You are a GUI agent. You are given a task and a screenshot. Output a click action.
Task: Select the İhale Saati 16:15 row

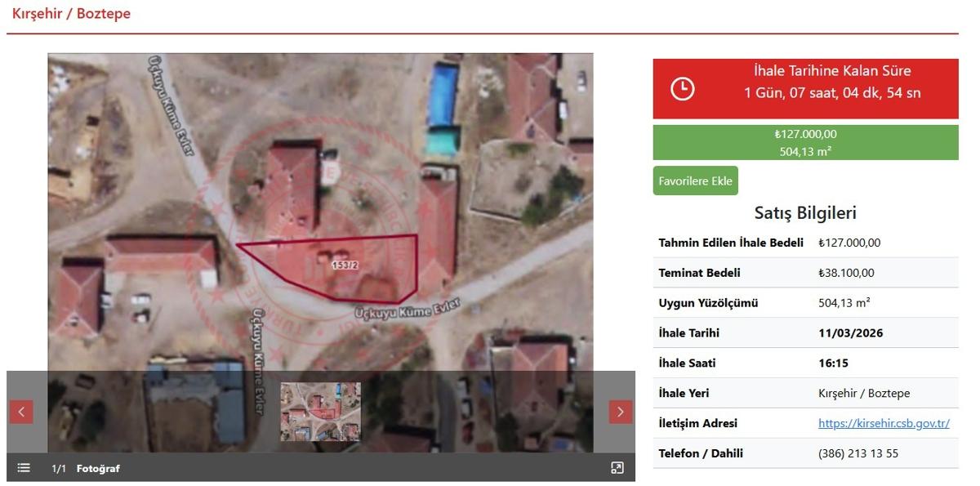[806, 363]
